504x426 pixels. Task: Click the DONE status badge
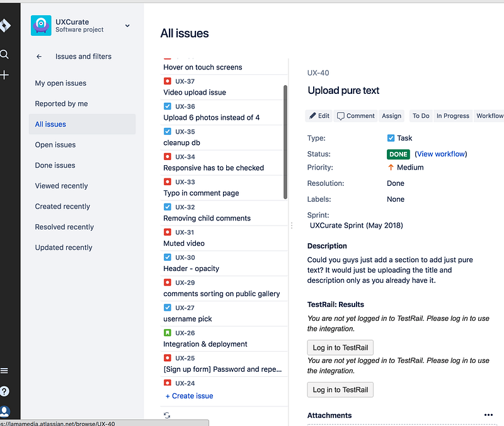tap(398, 154)
